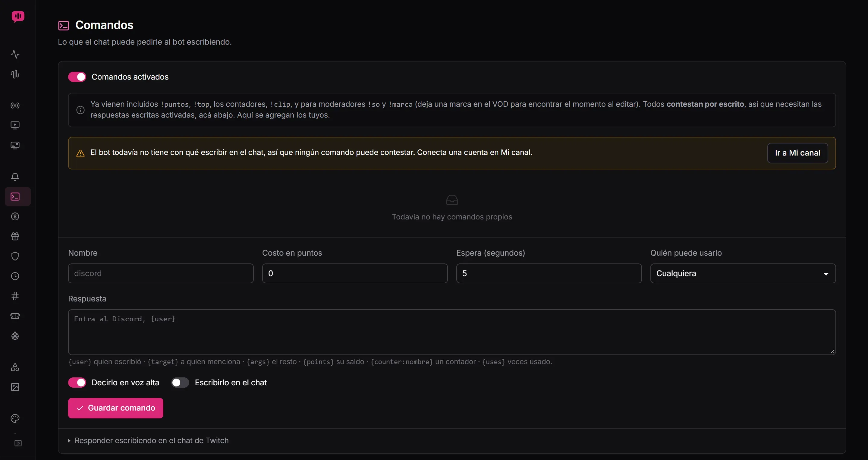868x460 pixels.
Task: Open the activity pulse sidebar icon
Action: click(15, 54)
